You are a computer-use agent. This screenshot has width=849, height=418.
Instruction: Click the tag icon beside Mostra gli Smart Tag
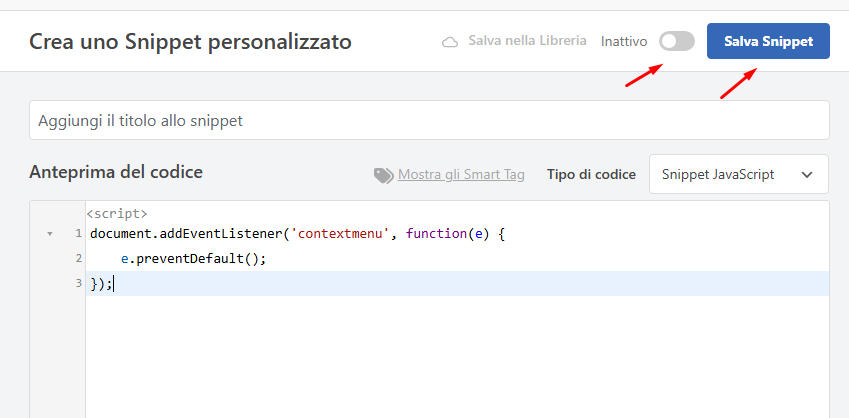tap(384, 175)
